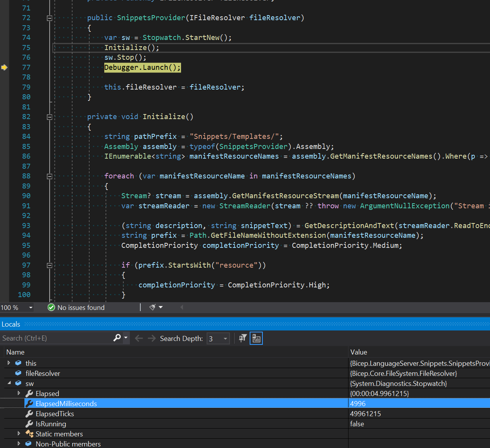The image size is (490, 448).
Task: Select the ElapsedMilliseconds row value
Action: pyautogui.click(x=358, y=403)
